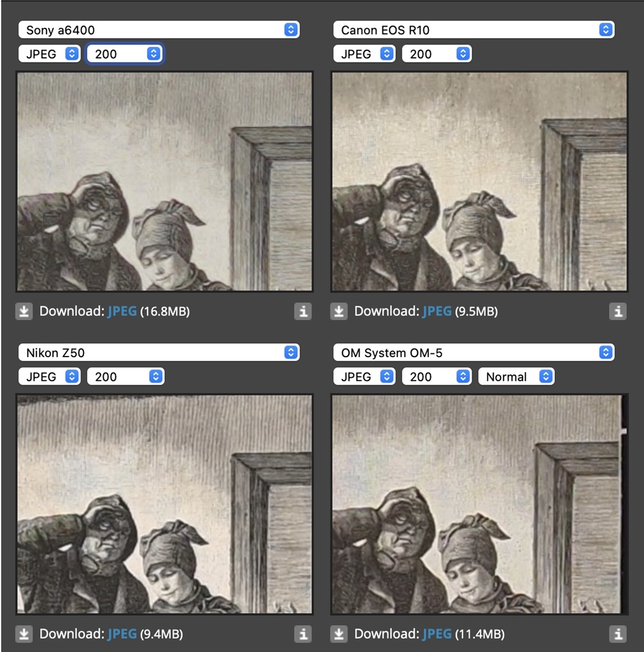This screenshot has width=644, height=652.
Task: Click download icon under Nikon Z50 image
Action: (x=24, y=634)
